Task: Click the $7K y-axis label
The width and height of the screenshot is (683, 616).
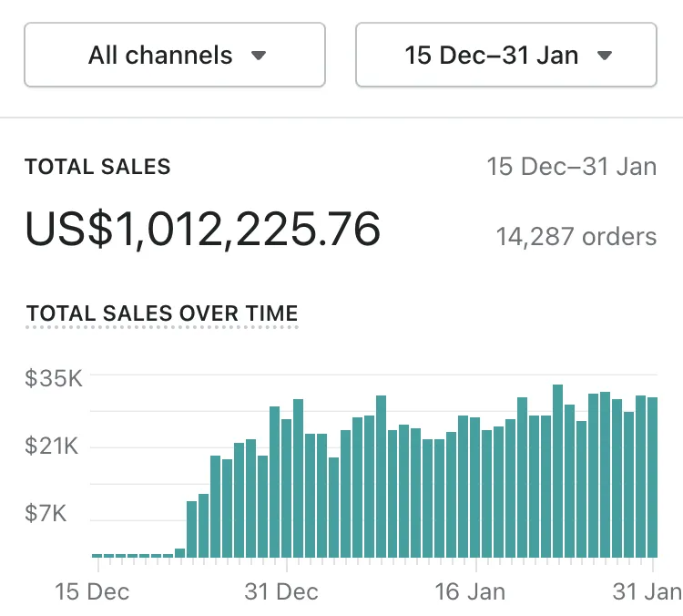Action: (x=46, y=514)
